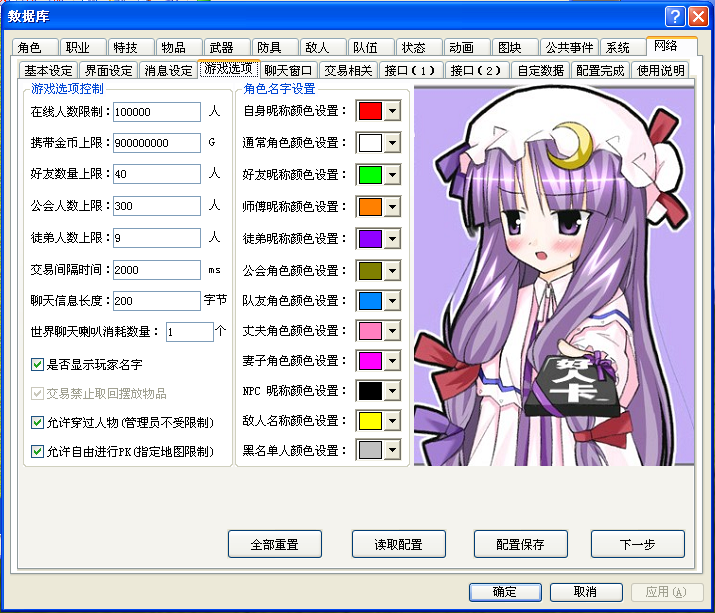Select the 防具 tab

pos(275,47)
